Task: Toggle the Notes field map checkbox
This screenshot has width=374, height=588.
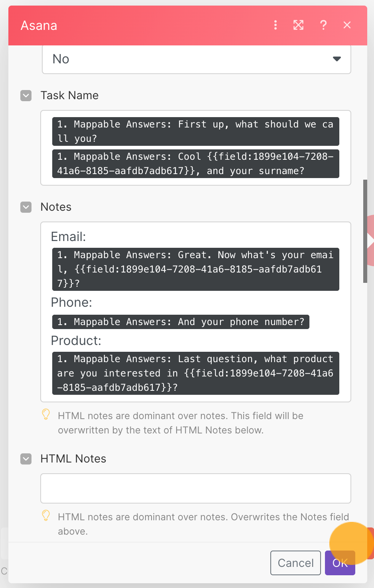Action: tap(26, 207)
